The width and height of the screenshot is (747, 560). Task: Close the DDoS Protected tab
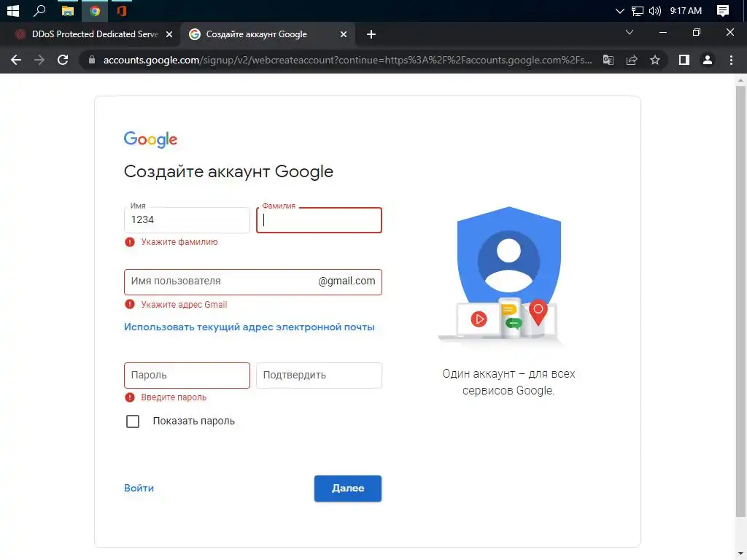(169, 34)
